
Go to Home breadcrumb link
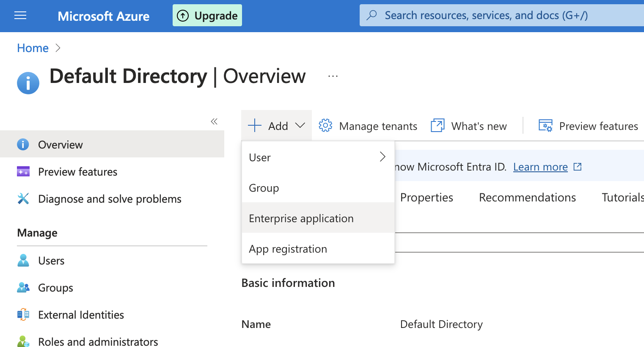[x=33, y=48]
